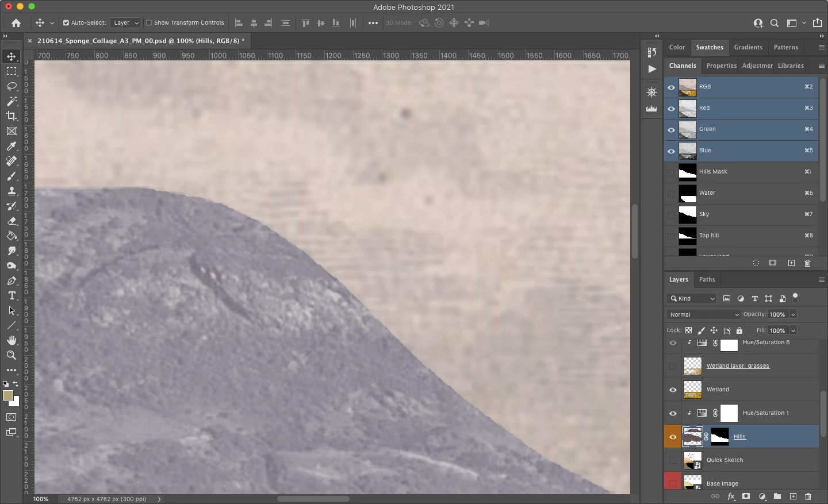Viewport: 828px width, 504px height.
Task: Select the Hills layer mask thumbnail
Action: coord(720,437)
